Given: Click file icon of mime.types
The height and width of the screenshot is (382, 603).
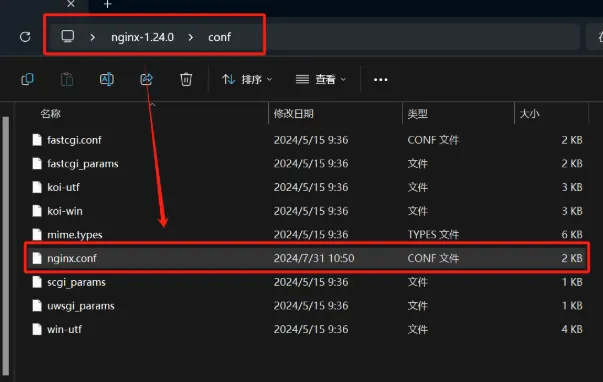Looking at the screenshot, I should (37, 234).
